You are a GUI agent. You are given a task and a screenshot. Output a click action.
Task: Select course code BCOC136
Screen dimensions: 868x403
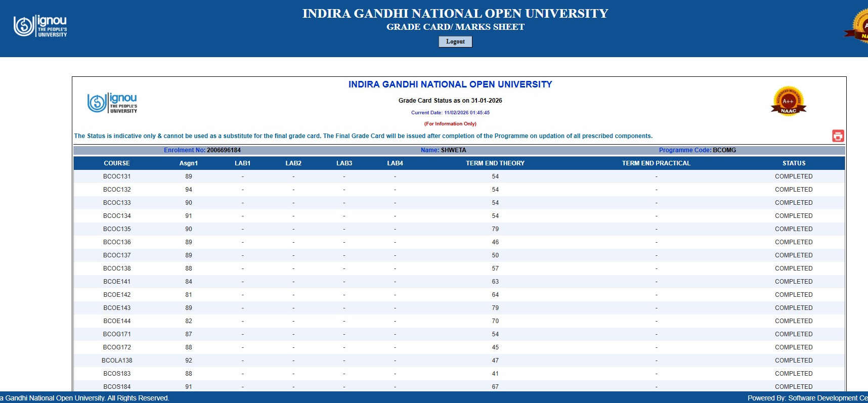pyautogui.click(x=117, y=242)
